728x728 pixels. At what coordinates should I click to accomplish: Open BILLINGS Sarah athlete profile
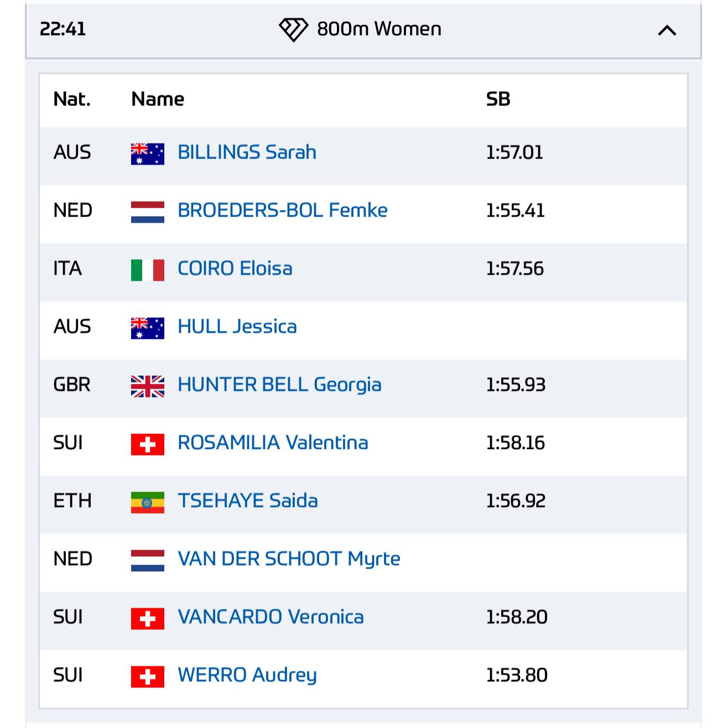pyautogui.click(x=247, y=152)
